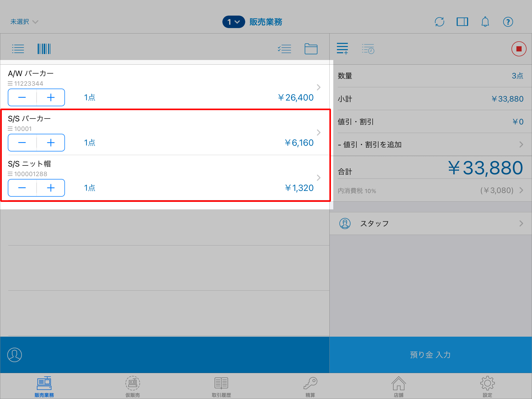The width and height of the screenshot is (532, 399).
Task: Increase A/W パーカー quantity
Action: coord(51,97)
